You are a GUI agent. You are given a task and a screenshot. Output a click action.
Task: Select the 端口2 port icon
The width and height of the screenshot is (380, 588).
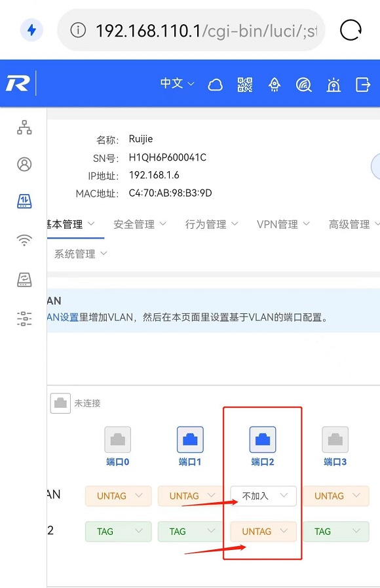(262, 439)
